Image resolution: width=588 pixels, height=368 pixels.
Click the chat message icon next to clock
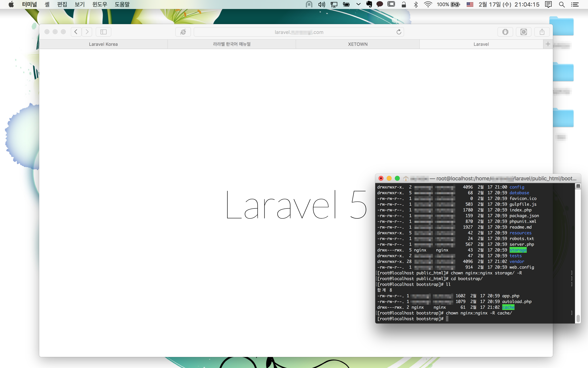(548, 4)
